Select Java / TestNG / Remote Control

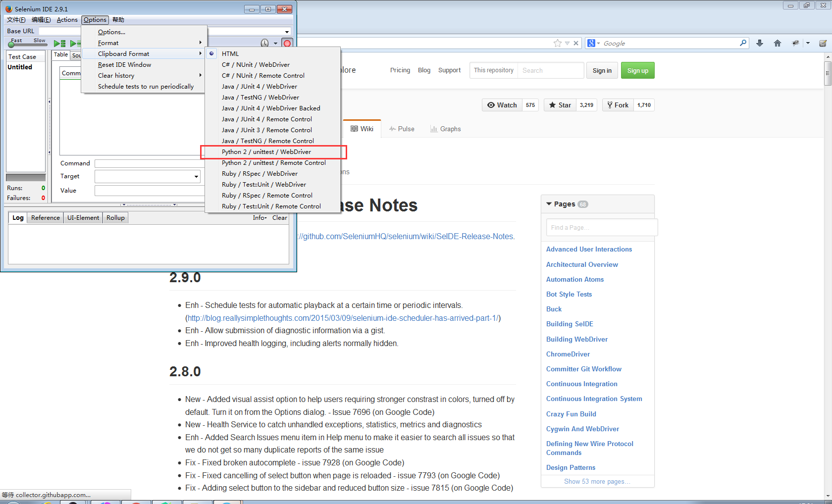273,141
